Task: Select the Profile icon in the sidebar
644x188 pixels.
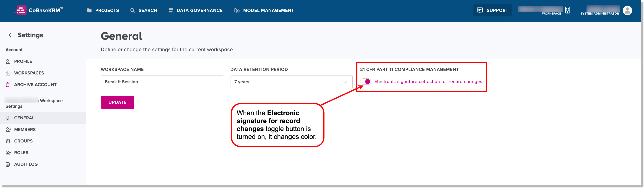Action: [8, 61]
